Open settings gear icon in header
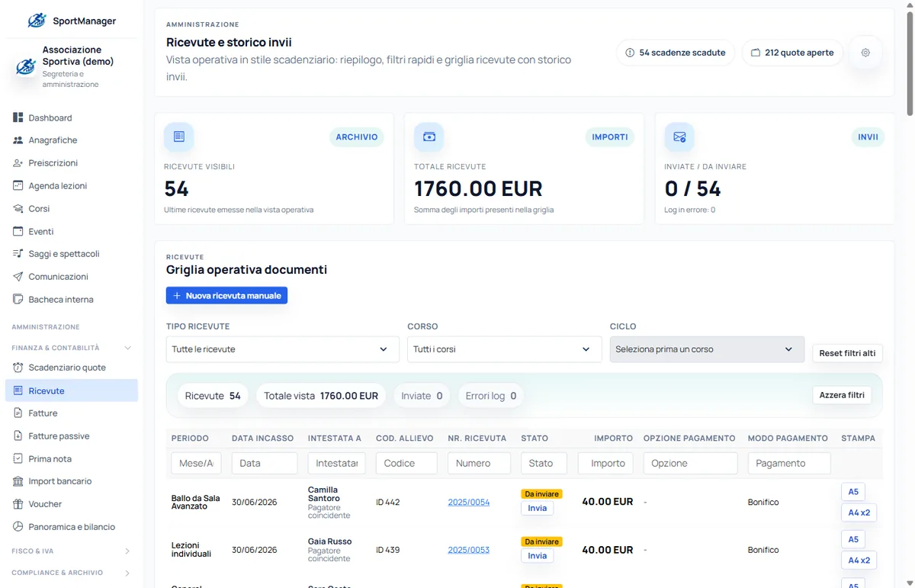 [865, 53]
